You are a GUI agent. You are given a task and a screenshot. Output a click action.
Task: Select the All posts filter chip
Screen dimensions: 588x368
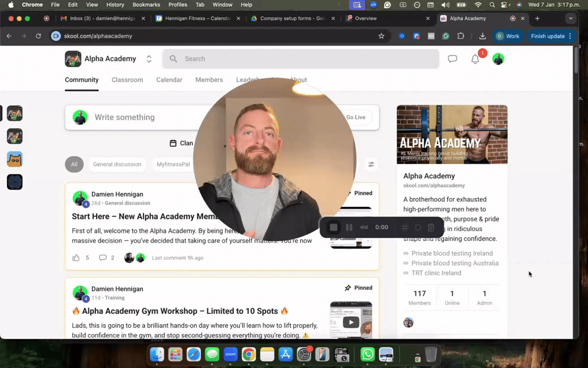click(74, 164)
